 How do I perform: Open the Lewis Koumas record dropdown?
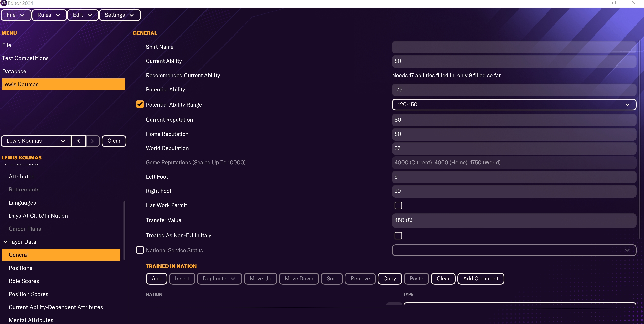[x=36, y=141]
